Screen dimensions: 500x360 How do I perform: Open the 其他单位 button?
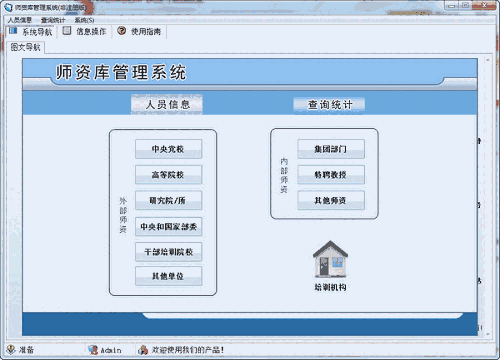click(x=168, y=276)
